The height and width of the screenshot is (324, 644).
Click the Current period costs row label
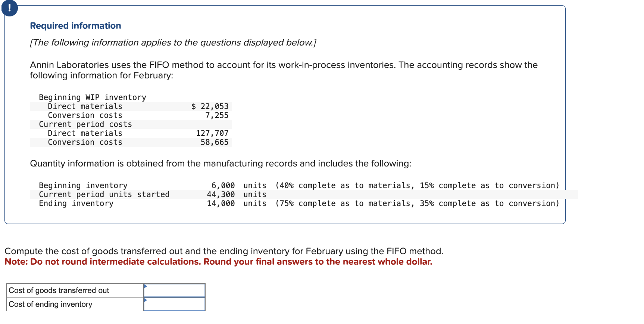tap(85, 124)
